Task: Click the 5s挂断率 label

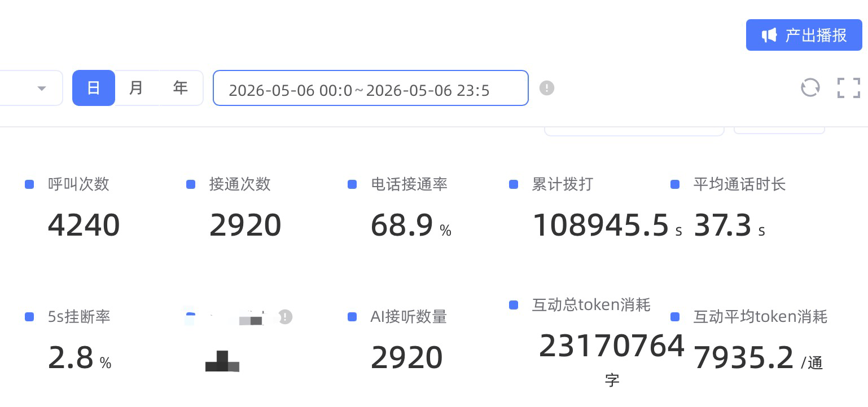Action: (79, 317)
